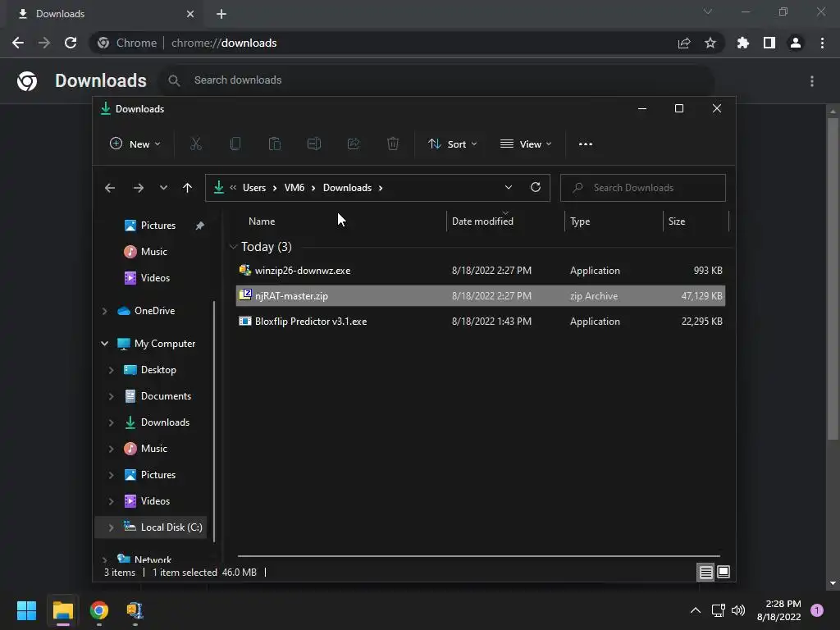Open Chrome's three-dot main menu
Screen dimensions: 840x630
pos(822,43)
